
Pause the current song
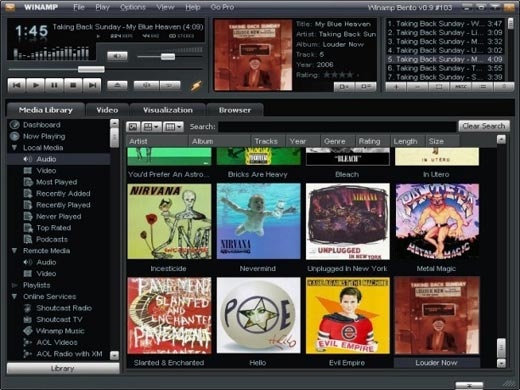pyautogui.click(x=54, y=85)
